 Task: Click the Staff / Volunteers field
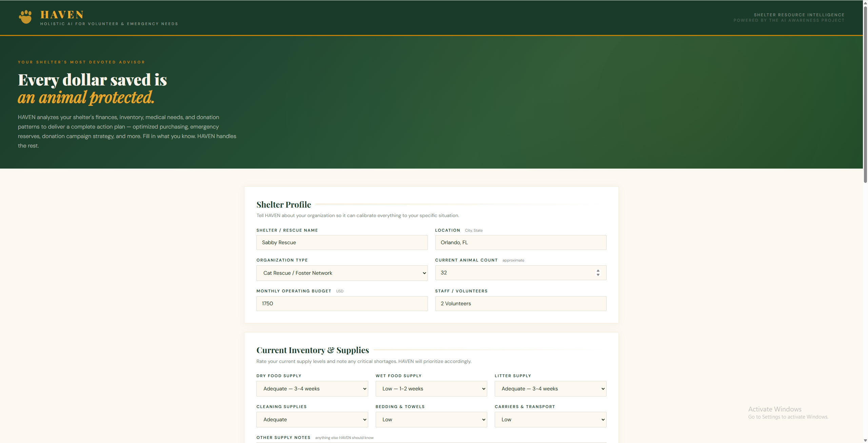tap(520, 304)
